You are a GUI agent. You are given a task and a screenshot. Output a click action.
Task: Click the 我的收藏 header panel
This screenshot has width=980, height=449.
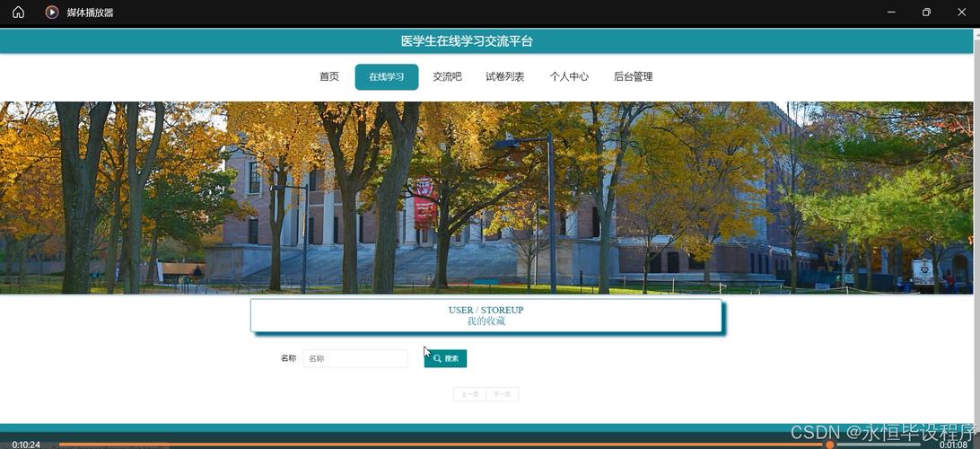click(x=486, y=315)
